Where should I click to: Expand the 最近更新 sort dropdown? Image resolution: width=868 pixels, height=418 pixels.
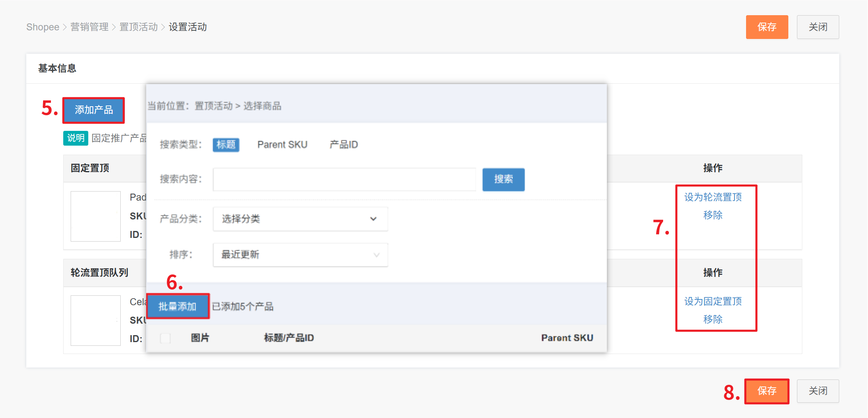click(x=300, y=255)
